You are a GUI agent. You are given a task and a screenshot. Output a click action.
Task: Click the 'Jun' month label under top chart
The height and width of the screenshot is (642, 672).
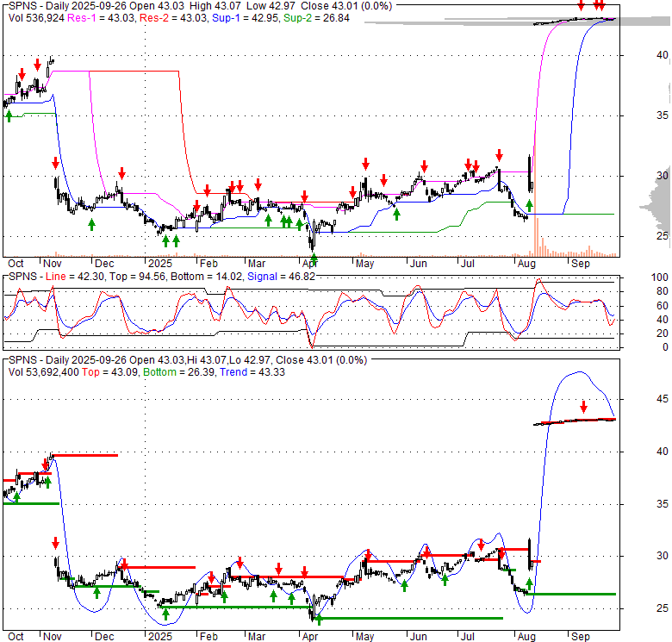419,264
